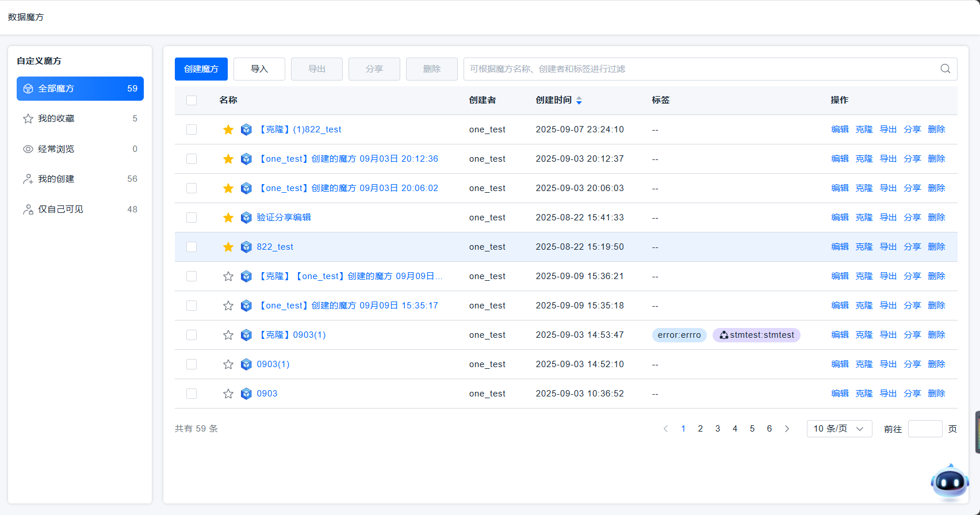This screenshot has width=980, height=515.
Task: Check the box for 822_test row
Action: [x=192, y=247]
